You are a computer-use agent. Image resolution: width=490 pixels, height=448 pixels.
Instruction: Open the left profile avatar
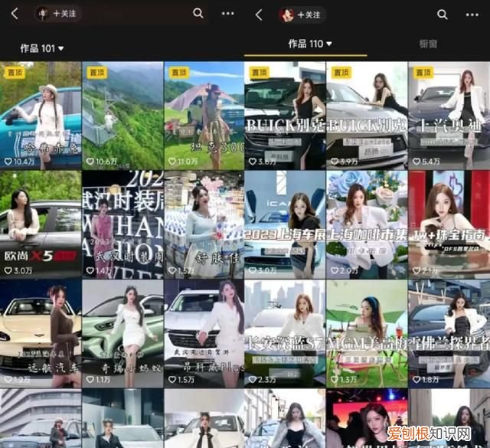click(x=43, y=14)
